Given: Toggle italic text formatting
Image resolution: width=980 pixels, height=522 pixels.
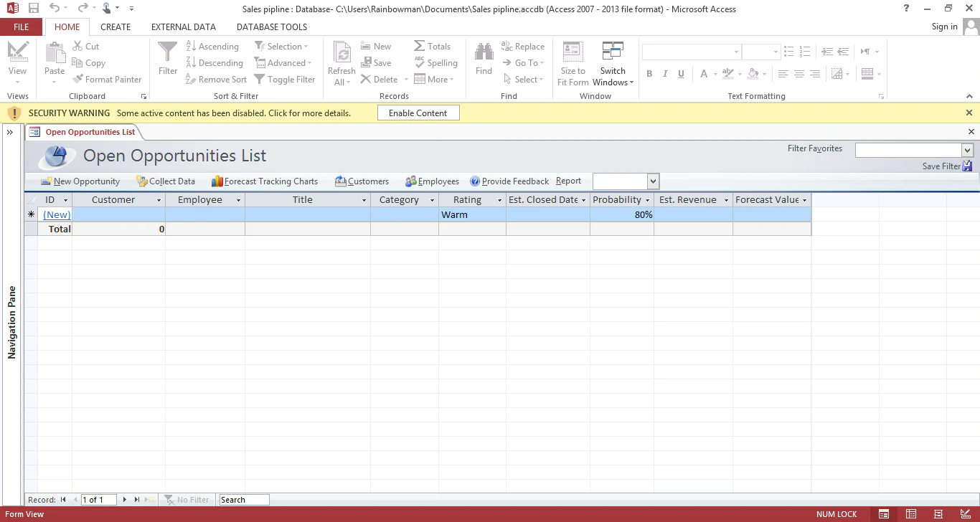Looking at the screenshot, I should [665, 74].
